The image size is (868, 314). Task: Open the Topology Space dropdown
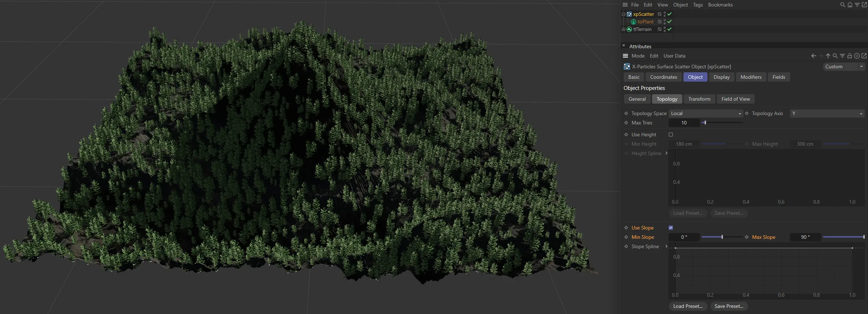pyautogui.click(x=706, y=113)
